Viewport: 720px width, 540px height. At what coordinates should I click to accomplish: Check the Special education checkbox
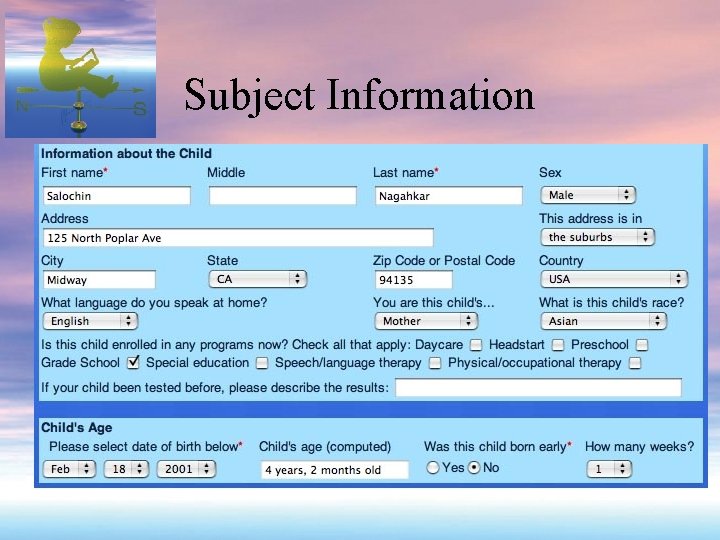(x=262, y=363)
